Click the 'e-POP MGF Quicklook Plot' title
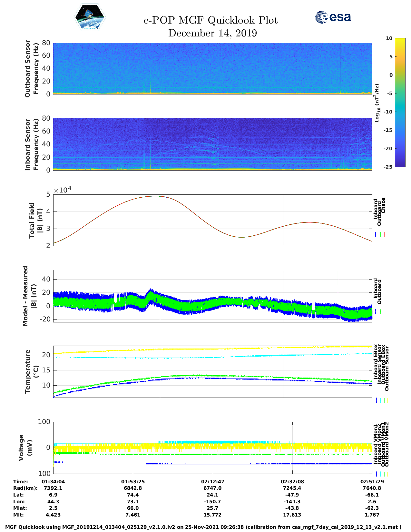The width and height of the screenshot is (411, 532). coord(210,20)
